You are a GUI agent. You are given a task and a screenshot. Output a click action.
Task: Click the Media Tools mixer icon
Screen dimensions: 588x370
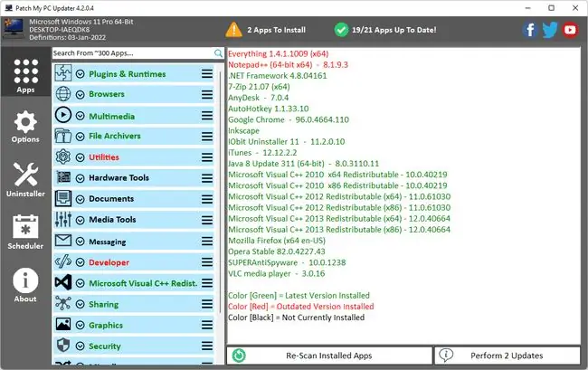point(63,219)
